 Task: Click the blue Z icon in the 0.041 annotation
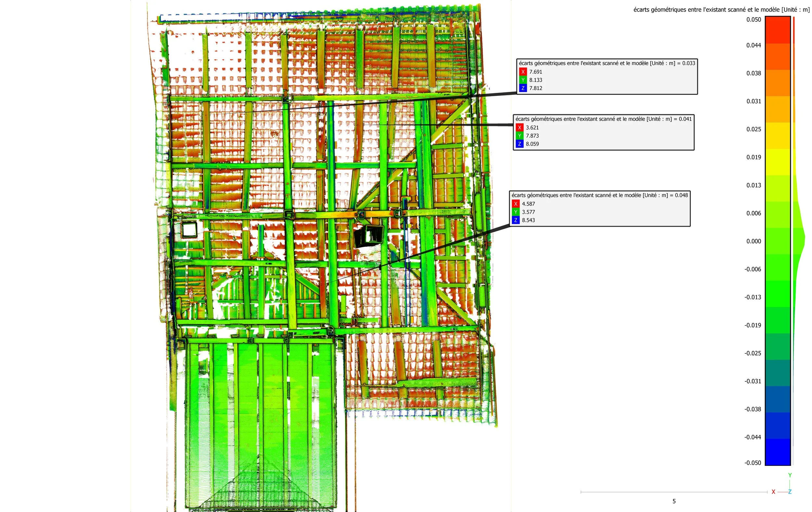tap(519, 144)
